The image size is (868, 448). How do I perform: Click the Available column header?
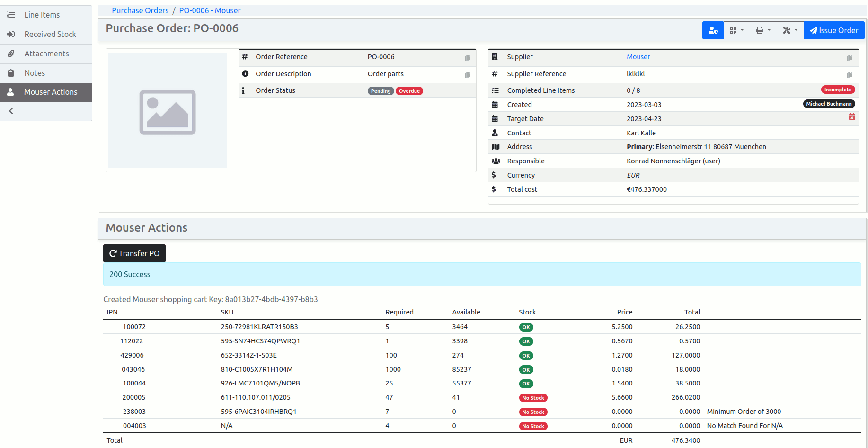[466, 312]
